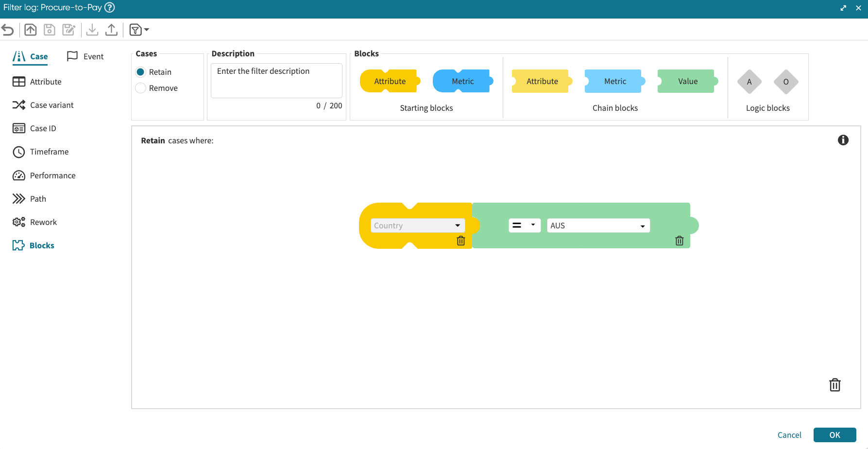Open help next to Procure-to-Pay title
Viewport: 868px width, 449px height.
click(x=110, y=7)
